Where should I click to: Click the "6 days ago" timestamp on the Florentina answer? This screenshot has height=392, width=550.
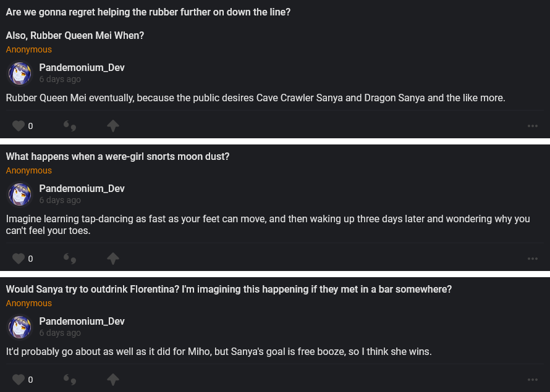pyautogui.click(x=60, y=333)
